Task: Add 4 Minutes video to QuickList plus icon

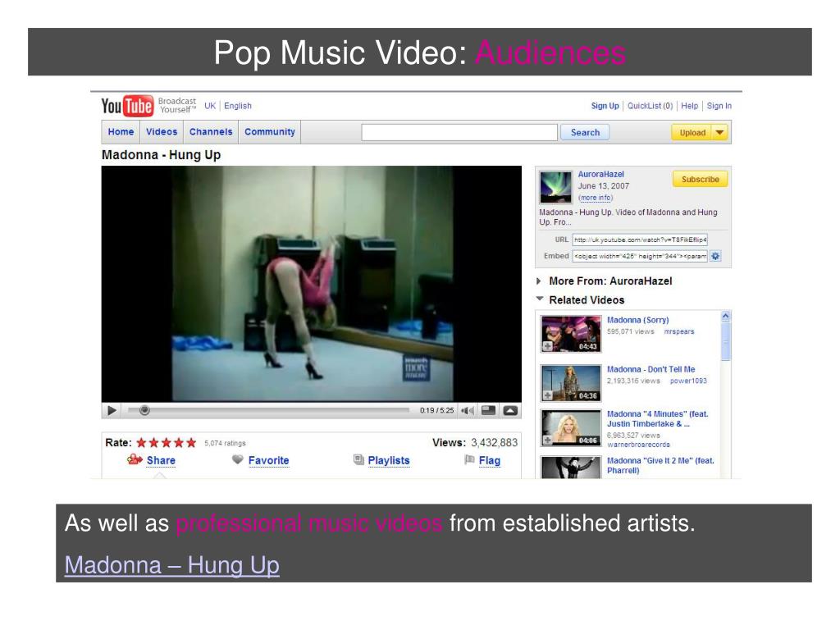Action: point(547,440)
